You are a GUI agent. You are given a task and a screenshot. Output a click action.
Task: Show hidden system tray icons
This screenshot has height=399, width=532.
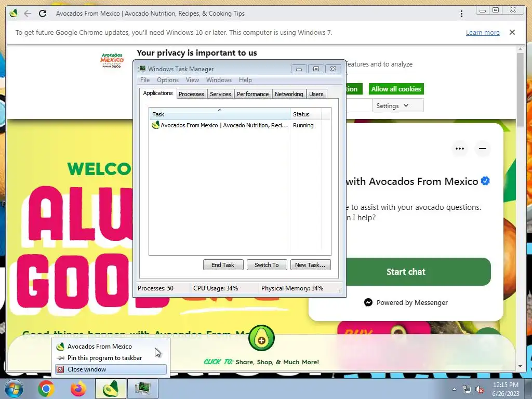[x=454, y=389]
